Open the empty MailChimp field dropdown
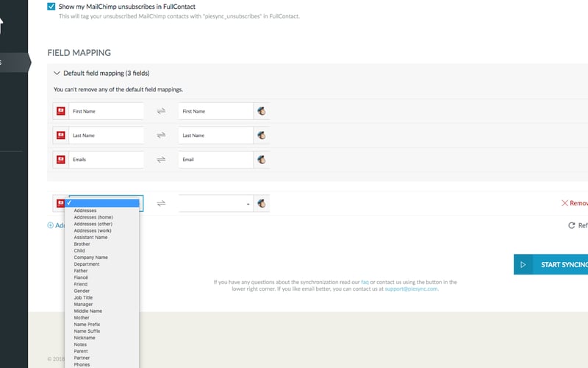This screenshot has width=588, height=368. [215, 204]
